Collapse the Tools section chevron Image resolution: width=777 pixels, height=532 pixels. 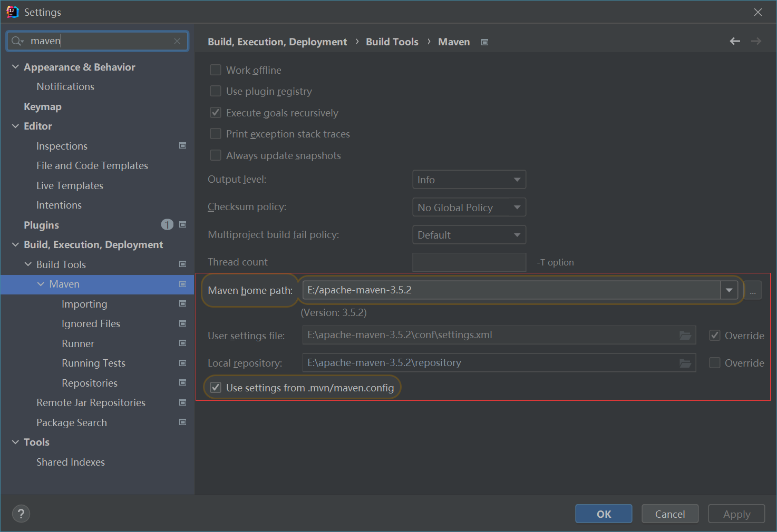(15, 442)
